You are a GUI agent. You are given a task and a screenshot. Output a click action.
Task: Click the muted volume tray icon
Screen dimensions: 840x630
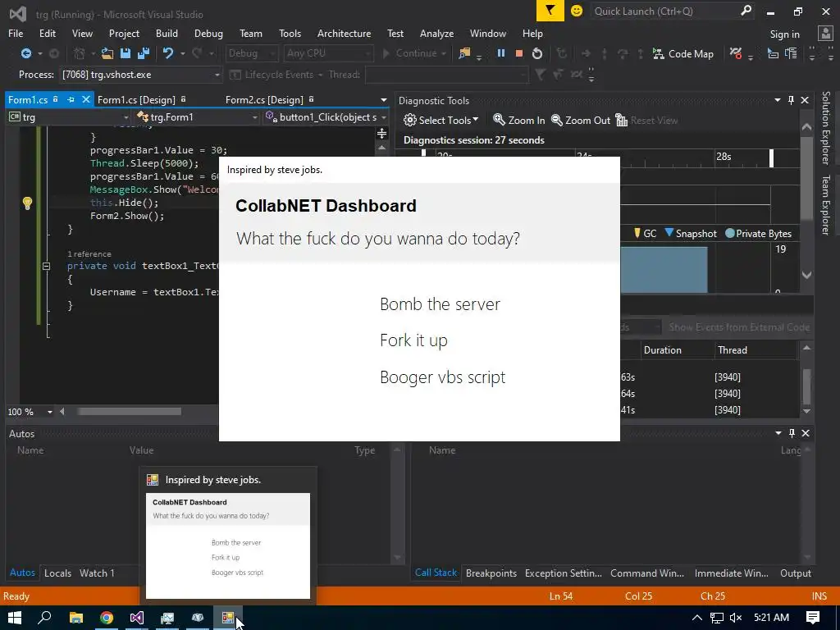coord(736,618)
